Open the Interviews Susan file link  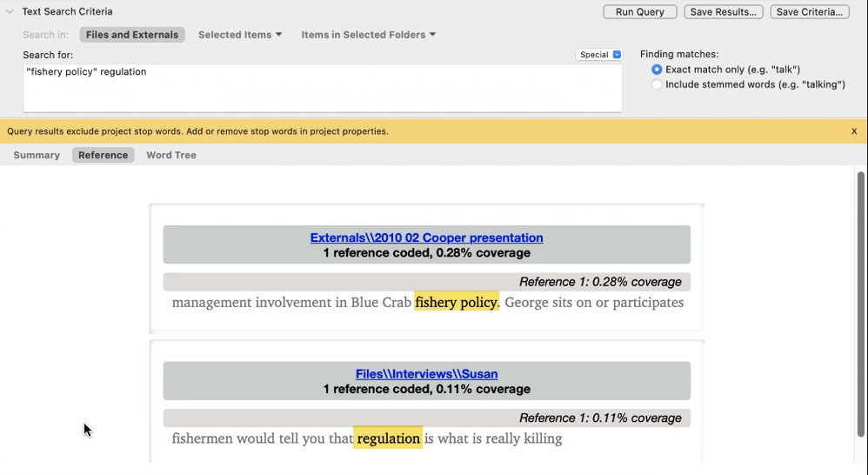tap(426, 374)
